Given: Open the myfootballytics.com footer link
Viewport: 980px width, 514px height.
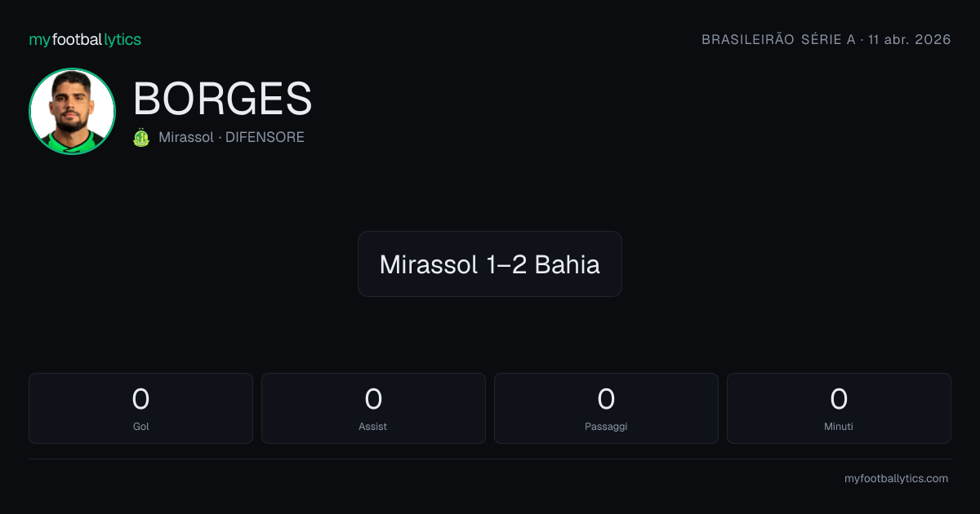Looking at the screenshot, I should click(x=896, y=479).
